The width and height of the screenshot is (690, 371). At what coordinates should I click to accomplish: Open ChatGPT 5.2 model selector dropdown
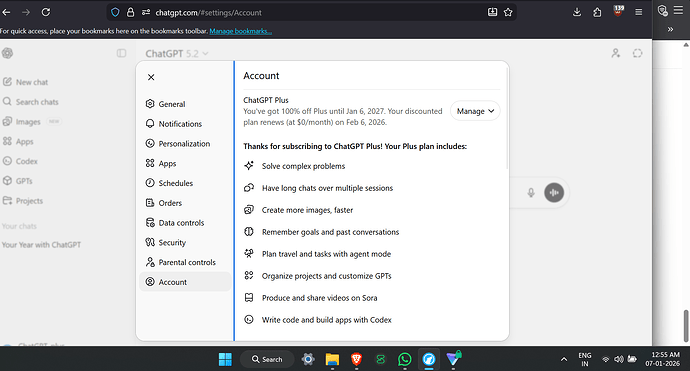176,54
